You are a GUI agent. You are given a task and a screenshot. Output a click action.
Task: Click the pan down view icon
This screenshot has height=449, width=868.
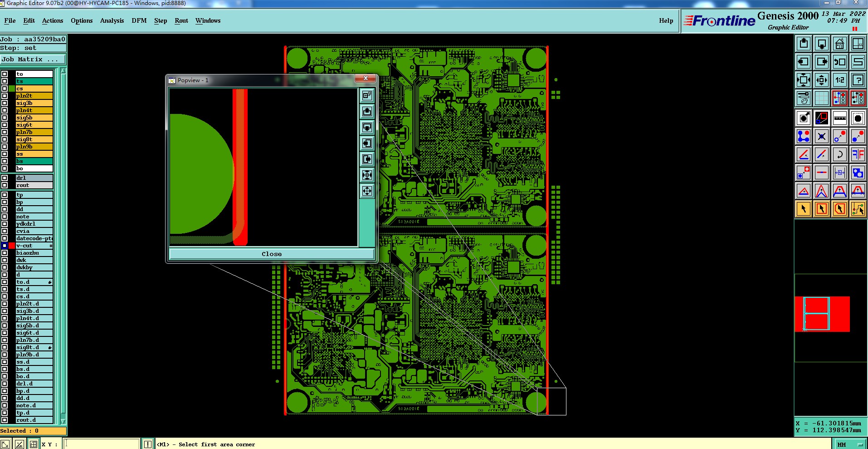(822, 44)
